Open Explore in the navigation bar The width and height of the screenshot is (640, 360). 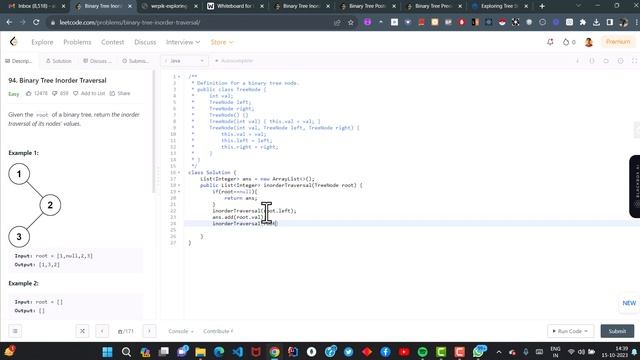tap(42, 42)
